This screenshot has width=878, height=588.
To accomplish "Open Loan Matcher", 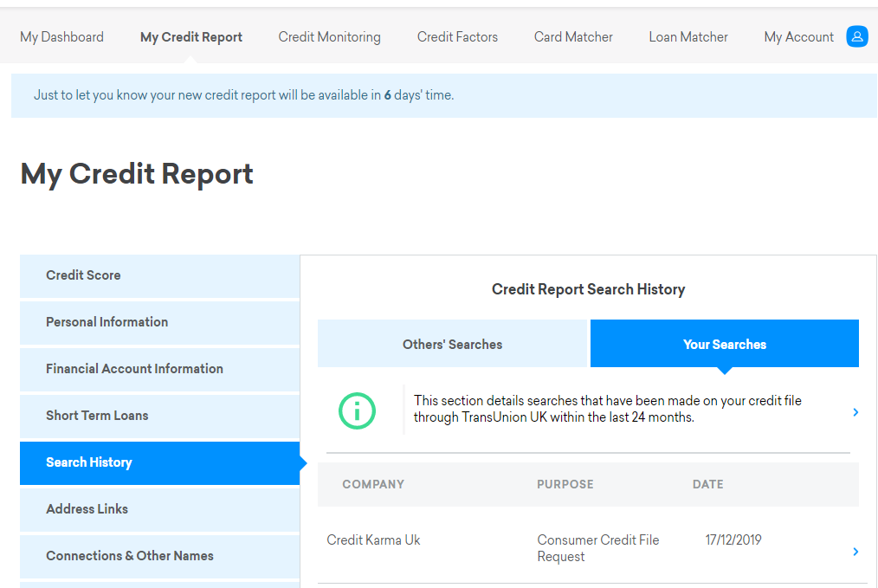I will [688, 37].
